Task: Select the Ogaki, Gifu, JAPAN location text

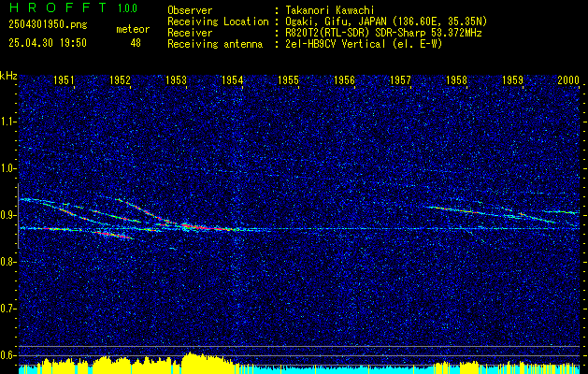Action: point(385,22)
